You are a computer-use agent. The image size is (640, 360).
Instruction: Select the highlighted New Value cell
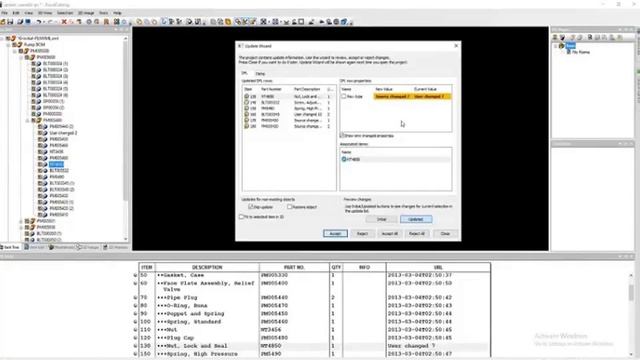(x=392, y=96)
